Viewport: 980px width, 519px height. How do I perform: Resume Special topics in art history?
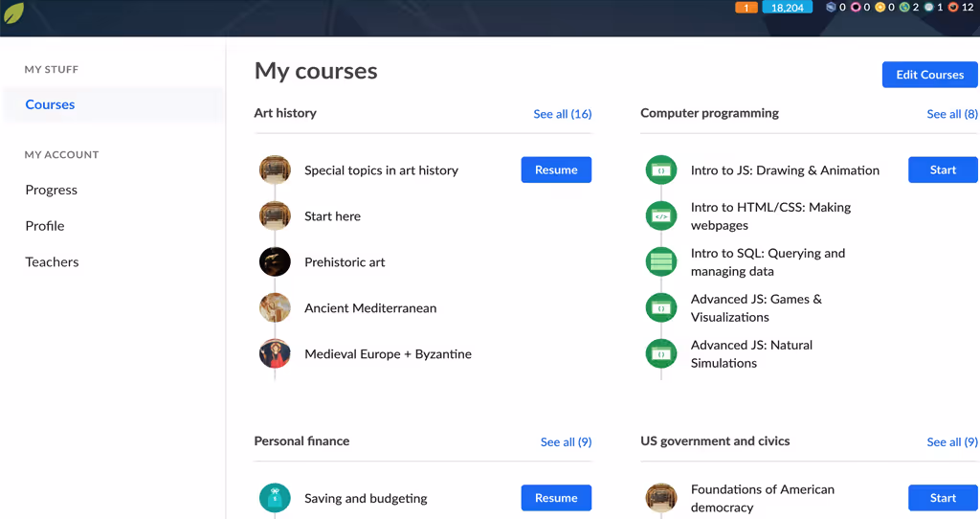pos(556,170)
